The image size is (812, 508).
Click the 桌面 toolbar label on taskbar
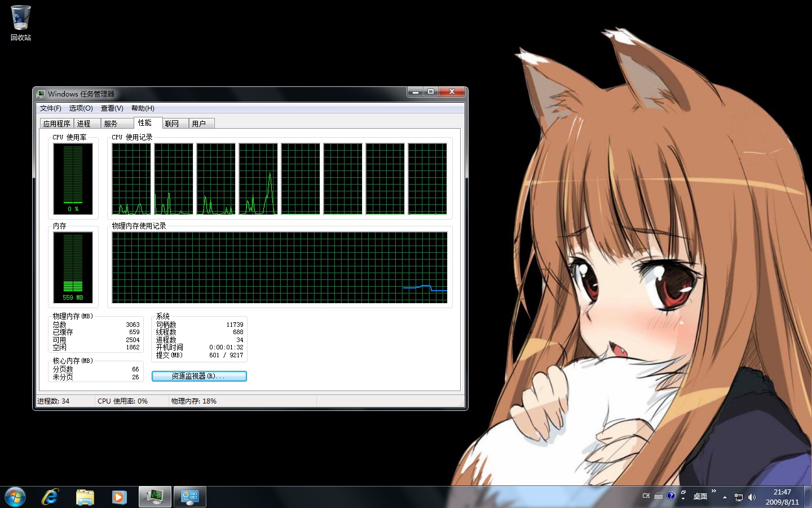point(700,497)
